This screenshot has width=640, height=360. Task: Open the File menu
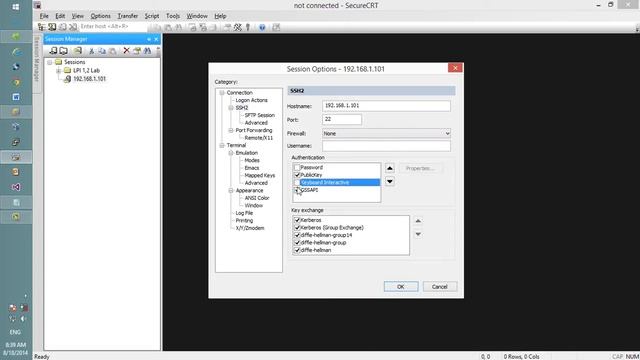click(x=44, y=16)
